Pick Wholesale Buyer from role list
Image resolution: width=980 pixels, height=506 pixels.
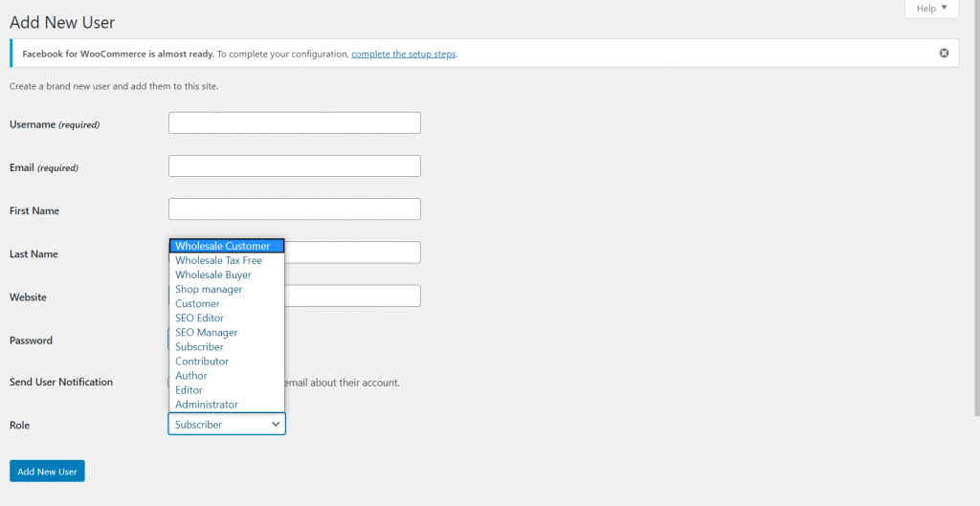227,275
